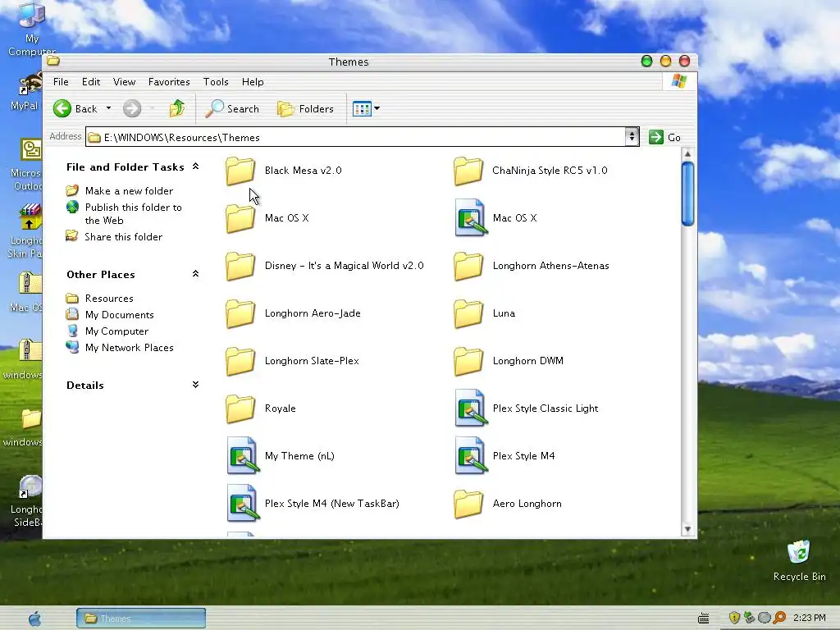
Task: Open the View menu
Action: (x=124, y=82)
